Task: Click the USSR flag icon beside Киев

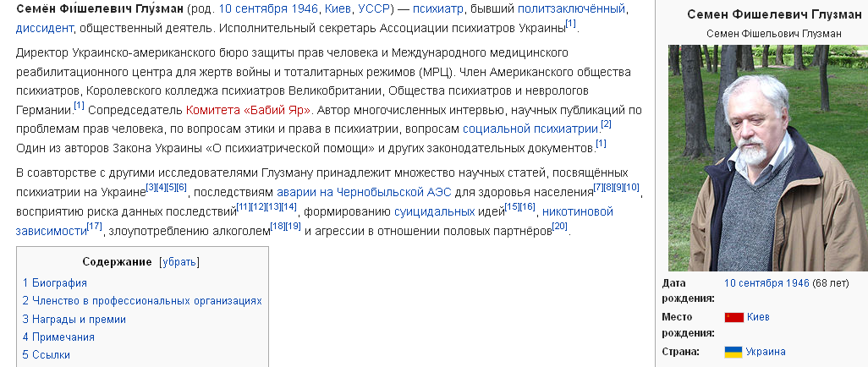Action: point(733,317)
